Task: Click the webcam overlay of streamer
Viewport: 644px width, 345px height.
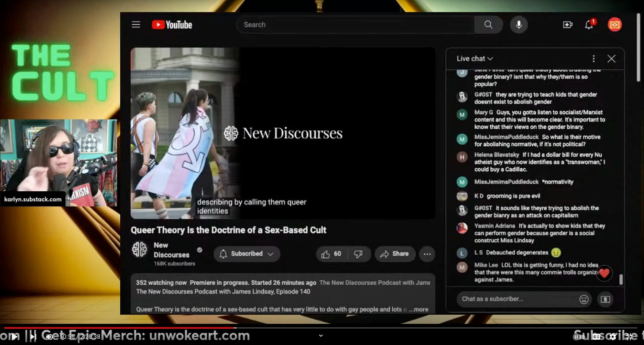Action: pos(58,163)
